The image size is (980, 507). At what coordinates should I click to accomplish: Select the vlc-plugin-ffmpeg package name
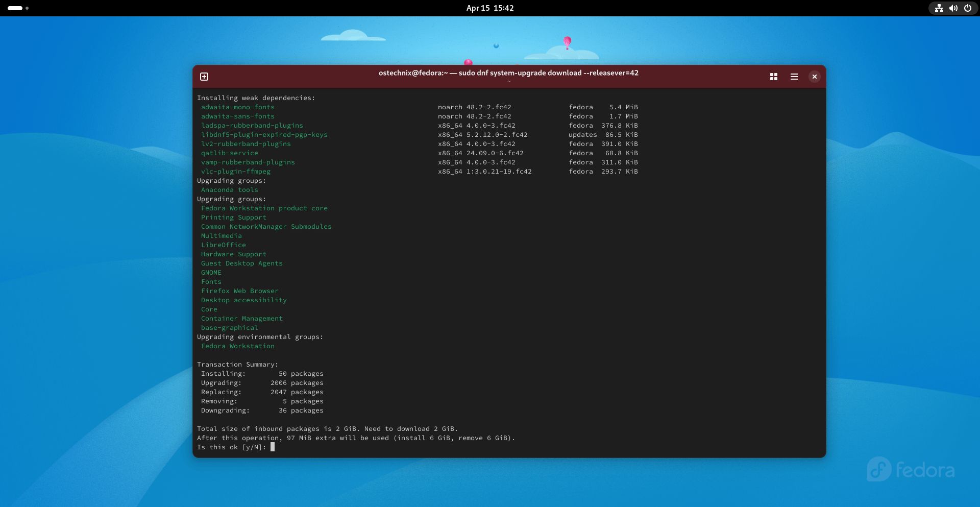pos(236,172)
